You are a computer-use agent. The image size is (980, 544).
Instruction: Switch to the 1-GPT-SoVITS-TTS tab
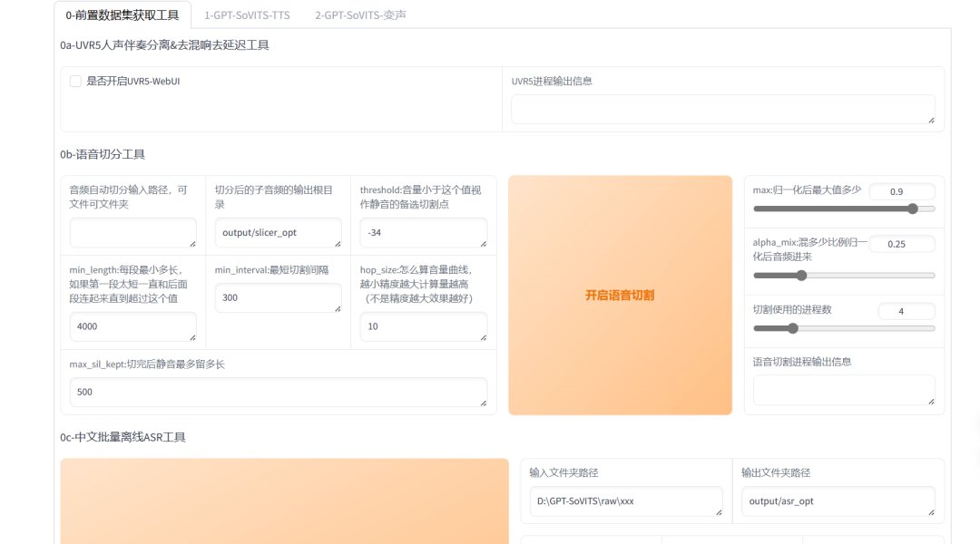pos(247,15)
